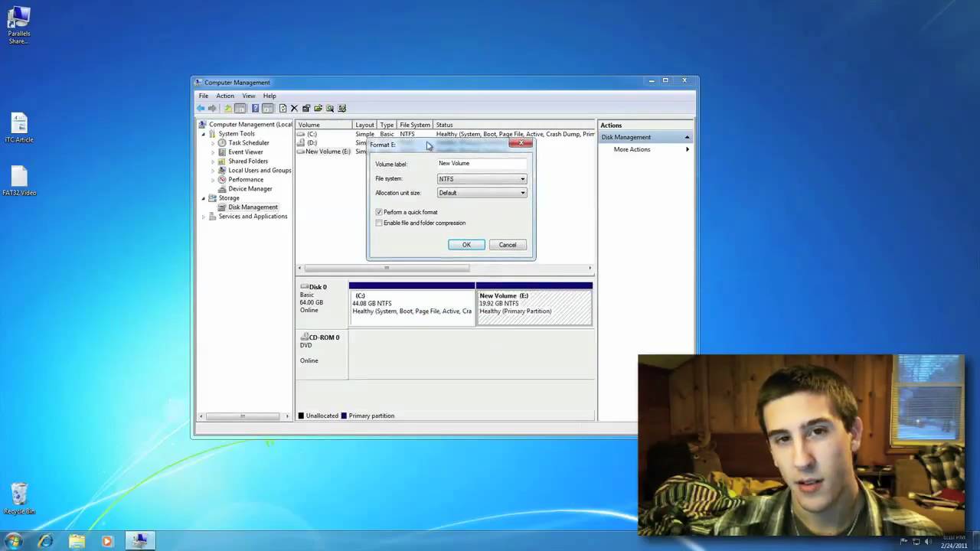Image resolution: width=980 pixels, height=551 pixels.
Task: Click the Back arrow toolbar icon
Action: [201, 108]
